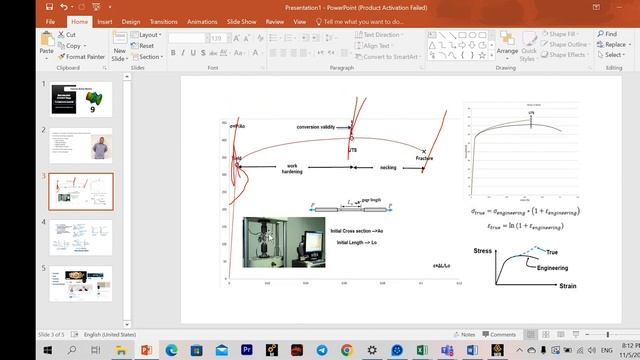This screenshot has width=640, height=360.
Task: Center the text
Action: pyautogui.click(x=283, y=53)
